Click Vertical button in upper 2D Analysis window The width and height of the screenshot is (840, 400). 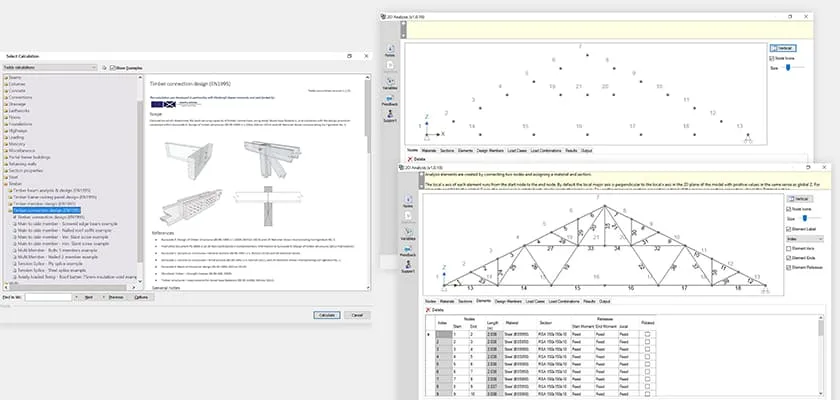click(x=782, y=48)
